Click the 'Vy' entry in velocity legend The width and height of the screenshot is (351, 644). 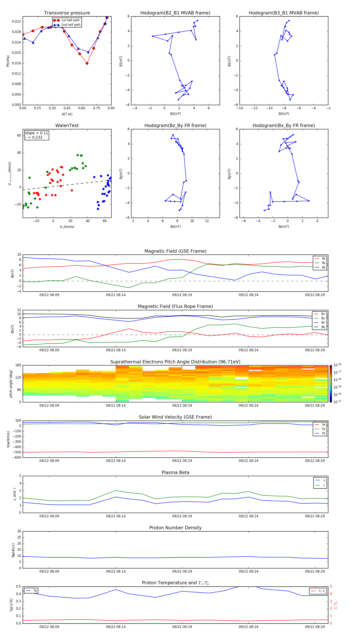pyautogui.click(x=320, y=429)
